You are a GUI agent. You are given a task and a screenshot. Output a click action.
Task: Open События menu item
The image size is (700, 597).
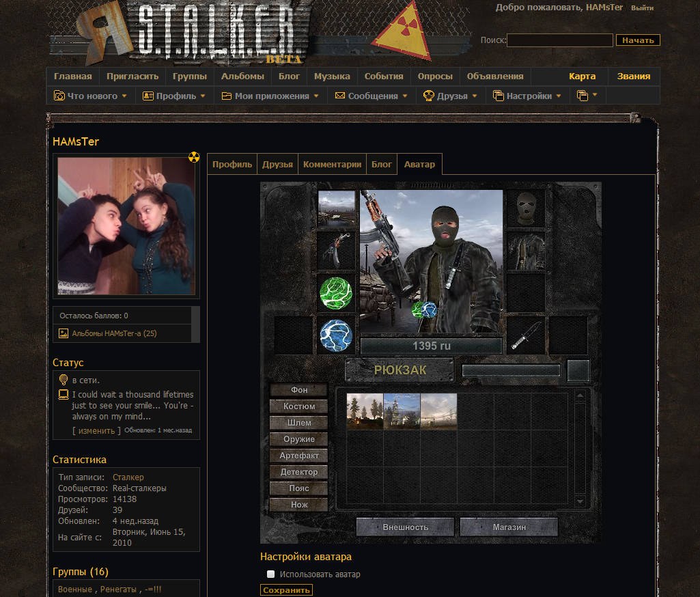click(x=384, y=76)
